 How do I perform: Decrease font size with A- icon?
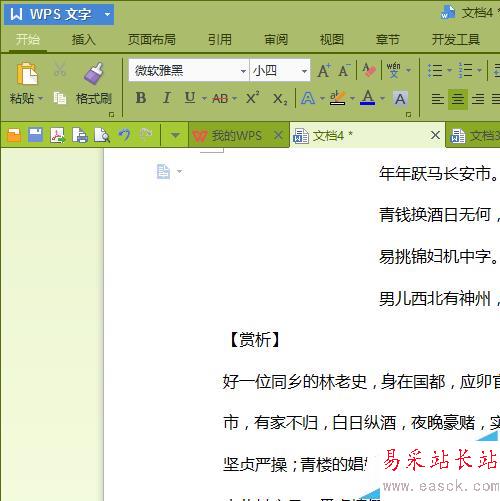coord(344,71)
